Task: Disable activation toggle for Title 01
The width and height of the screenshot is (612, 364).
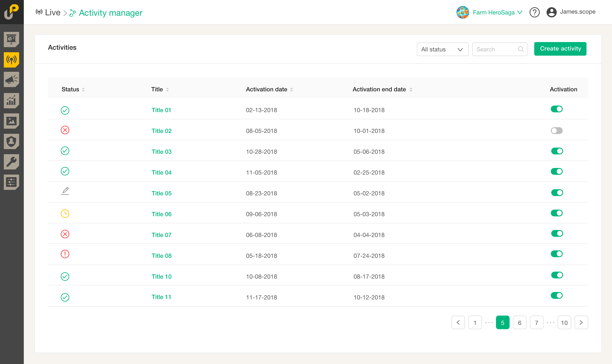Action: click(557, 109)
